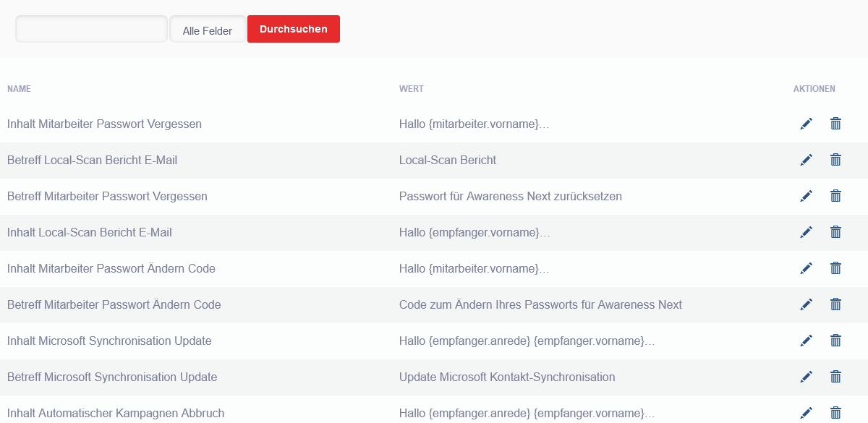Edit Inhalt Mitarbeiter Passwort Ändern Code
Screen dimensions: 868x423
pyautogui.click(x=807, y=268)
